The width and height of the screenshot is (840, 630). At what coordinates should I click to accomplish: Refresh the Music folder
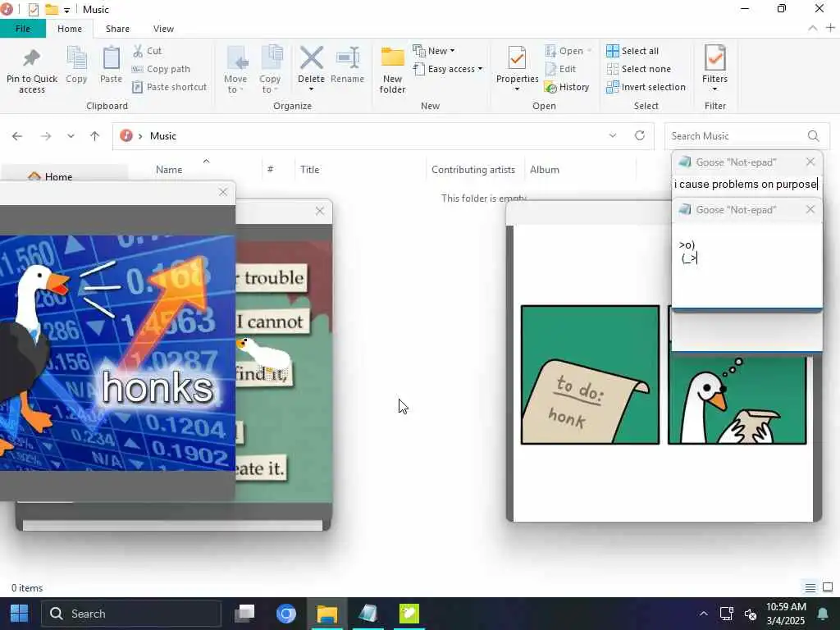pyautogui.click(x=640, y=135)
